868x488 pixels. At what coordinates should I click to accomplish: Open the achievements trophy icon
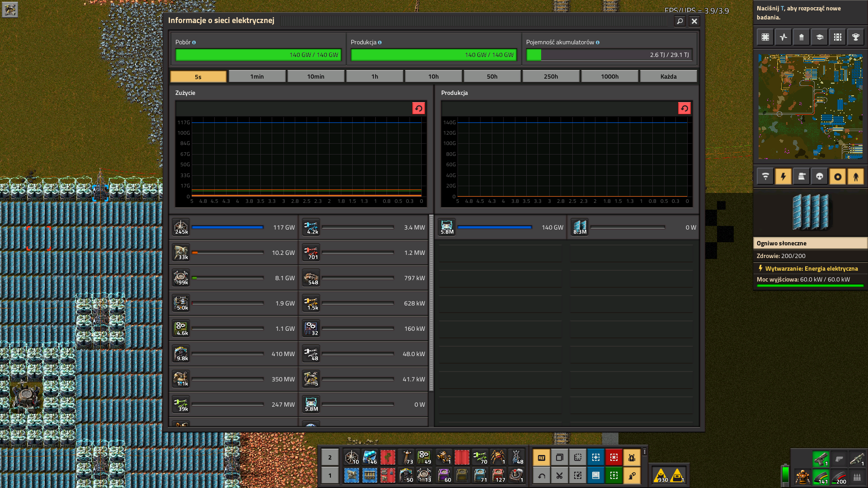pyautogui.click(x=855, y=37)
